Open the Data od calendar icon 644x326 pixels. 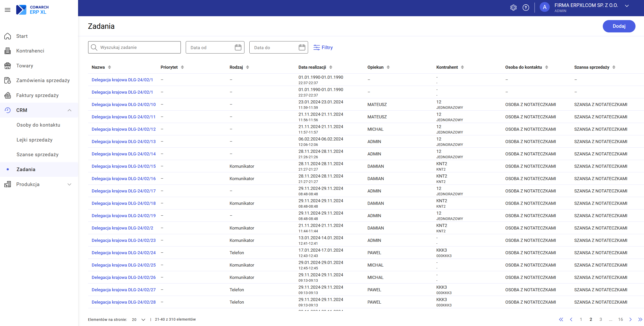(238, 47)
